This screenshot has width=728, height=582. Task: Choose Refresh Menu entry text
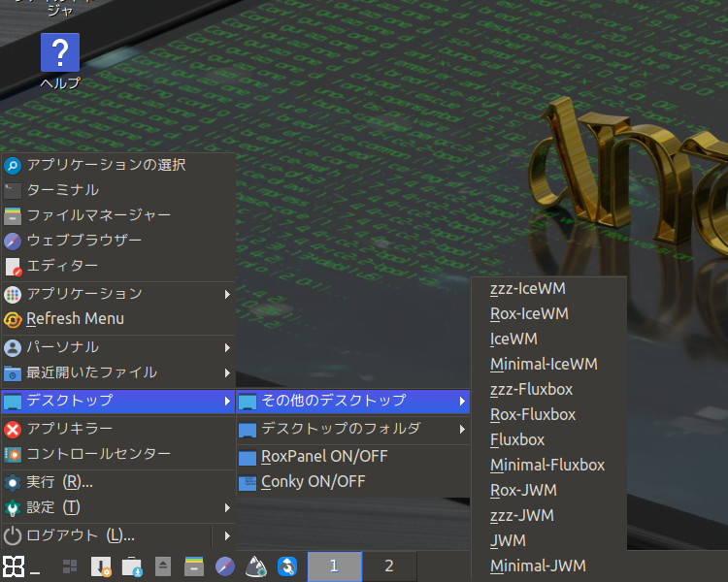(x=75, y=319)
